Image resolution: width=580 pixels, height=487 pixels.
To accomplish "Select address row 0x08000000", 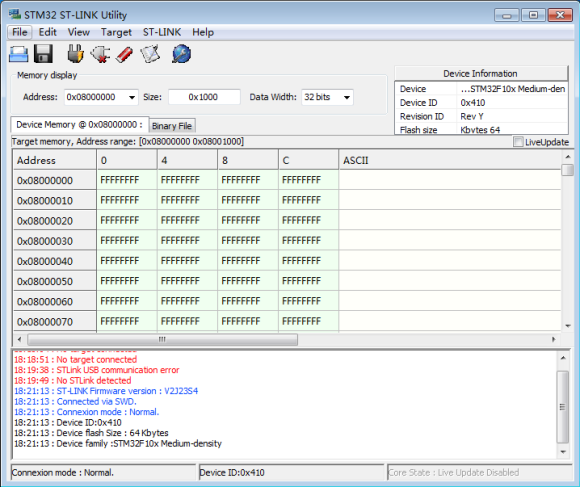I will (x=55, y=180).
